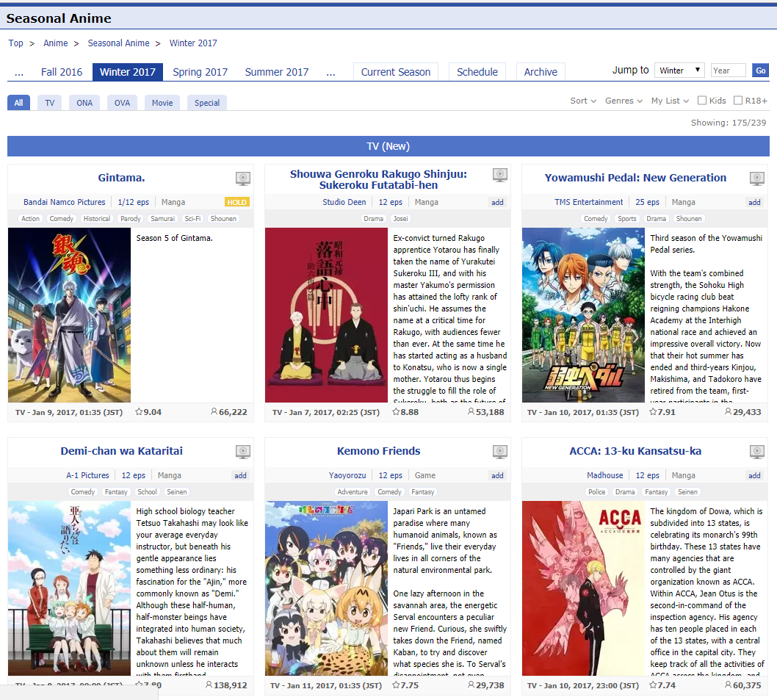Open Studio Deen studio link
The image size is (777, 700).
[344, 202]
